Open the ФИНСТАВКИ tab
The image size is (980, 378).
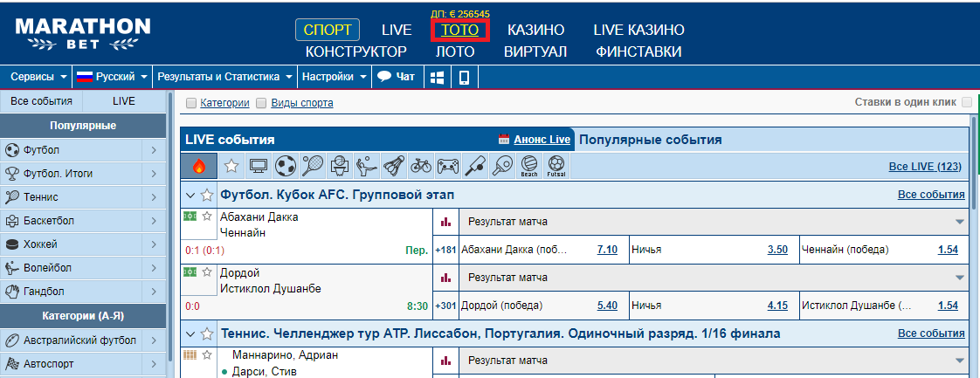(x=638, y=52)
